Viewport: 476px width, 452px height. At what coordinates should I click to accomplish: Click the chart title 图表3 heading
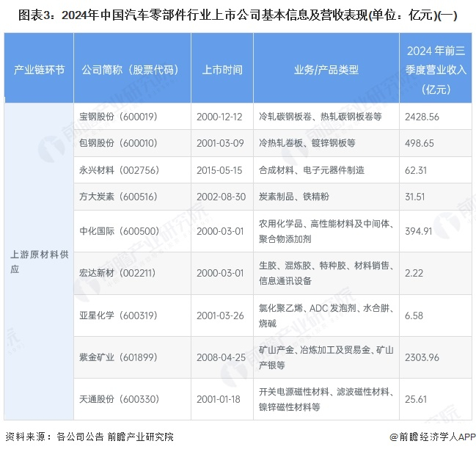(x=238, y=15)
